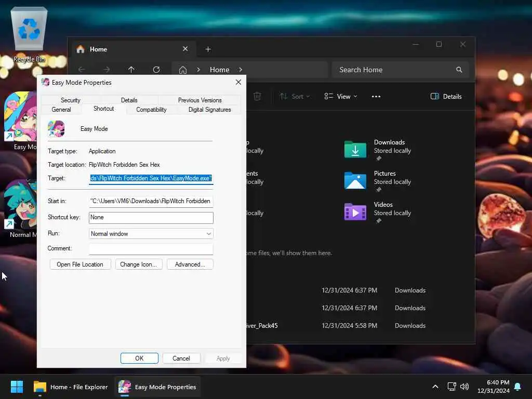Close the Easy Mode Properties dialog

pos(238,82)
